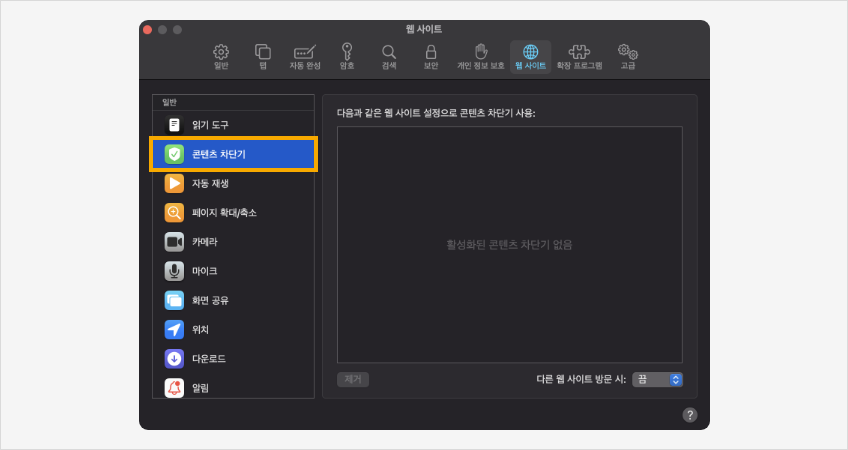Switch to the 탭 (Tabs) preferences
848x450 pixels.
click(x=263, y=56)
